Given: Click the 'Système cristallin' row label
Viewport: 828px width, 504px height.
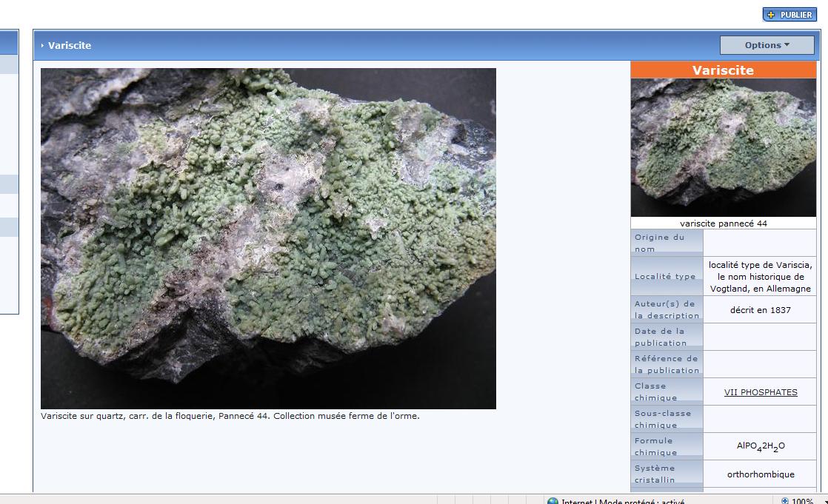Looking at the screenshot, I should point(667,474).
